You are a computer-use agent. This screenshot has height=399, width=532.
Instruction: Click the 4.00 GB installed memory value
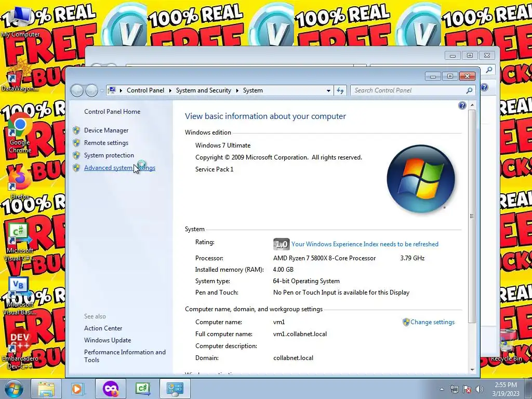point(283,270)
